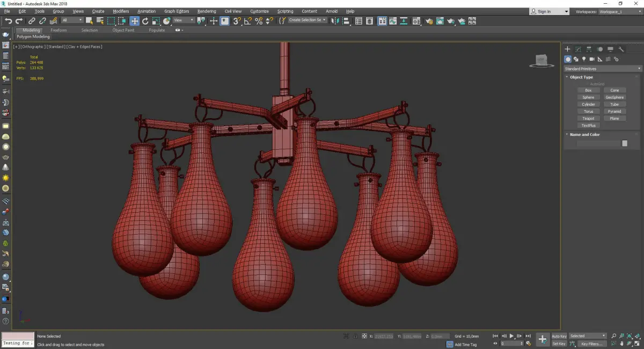Open the selection filter 'All' dropdown
The height and width of the screenshot is (349, 644).
(x=72, y=20)
